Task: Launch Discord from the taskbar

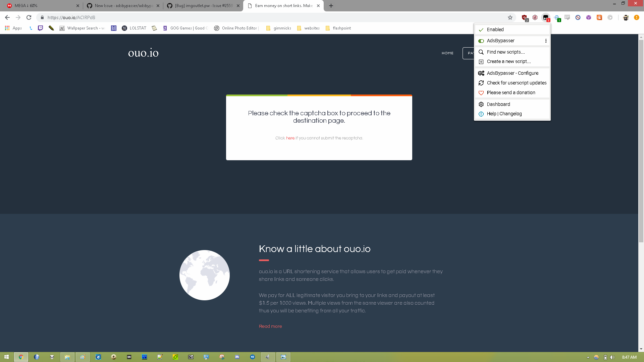Action: (x=237, y=357)
